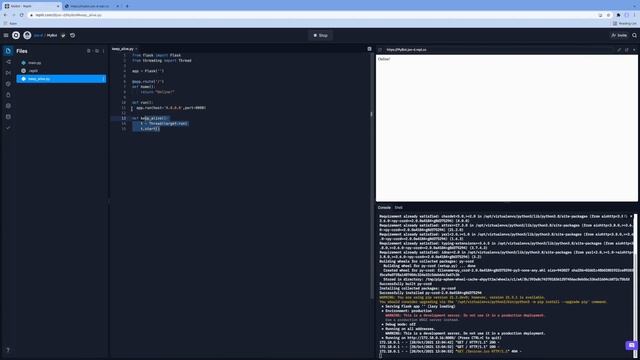Select the Files sidebar icon
Viewport: 640px width, 360px height.
pyautogui.click(x=8, y=51)
